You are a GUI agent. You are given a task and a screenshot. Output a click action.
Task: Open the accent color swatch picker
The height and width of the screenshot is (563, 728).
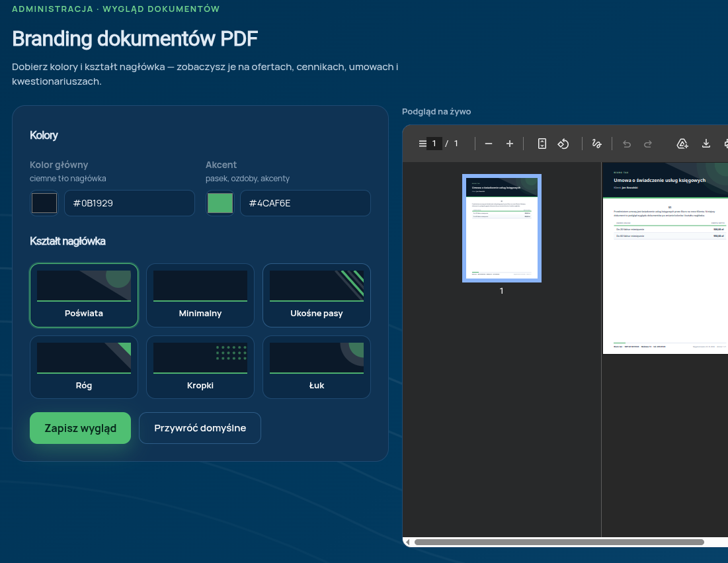point(220,203)
